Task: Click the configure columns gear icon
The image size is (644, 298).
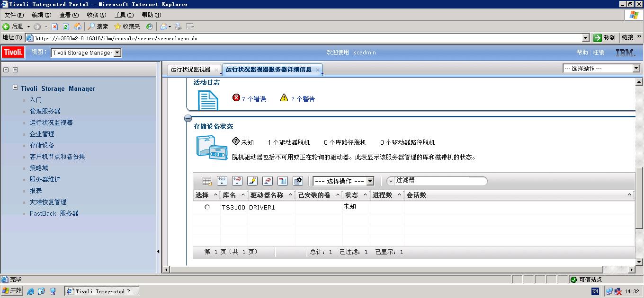Action: coord(298,181)
